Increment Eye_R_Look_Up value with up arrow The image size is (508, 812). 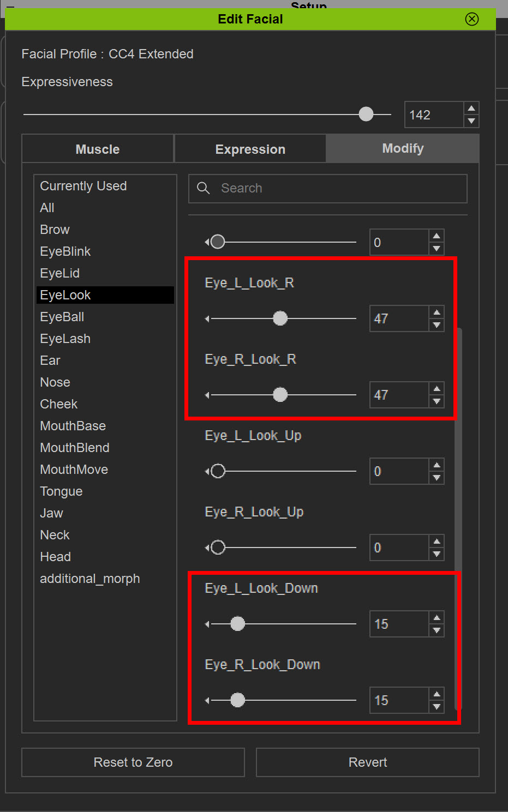(437, 542)
